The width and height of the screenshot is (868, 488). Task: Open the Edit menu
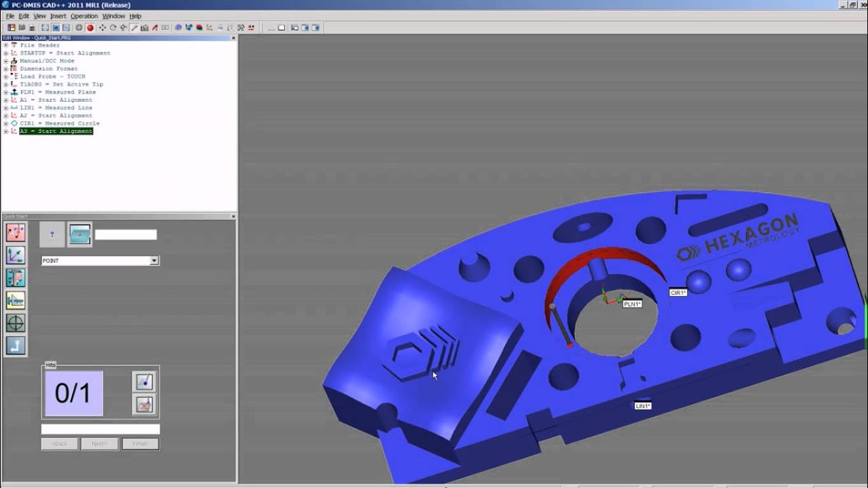[24, 16]
